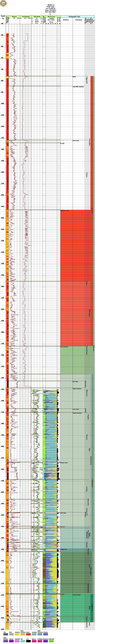Click the 'Stotler Limestone' formation label

pos(77,389)
